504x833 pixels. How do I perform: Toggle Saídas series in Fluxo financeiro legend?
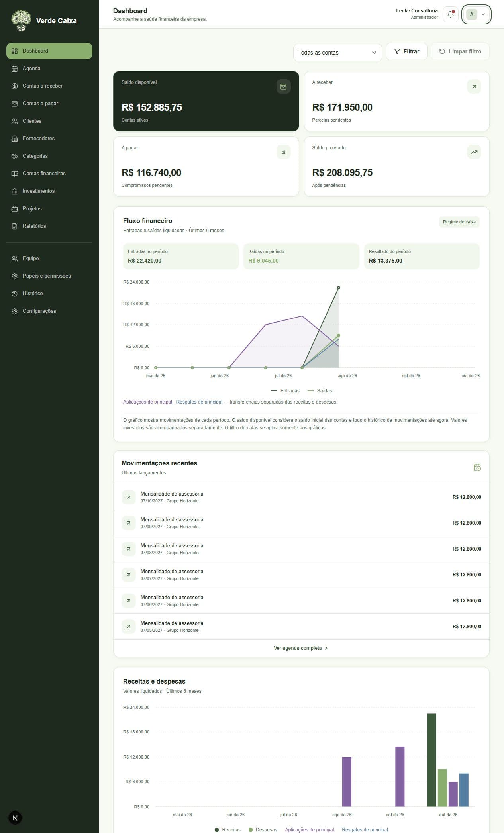click(x=320, y=391)
